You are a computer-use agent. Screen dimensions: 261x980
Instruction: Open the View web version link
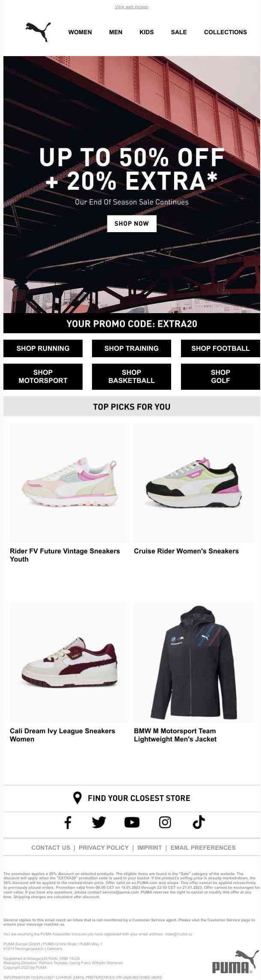coord(132,7)
